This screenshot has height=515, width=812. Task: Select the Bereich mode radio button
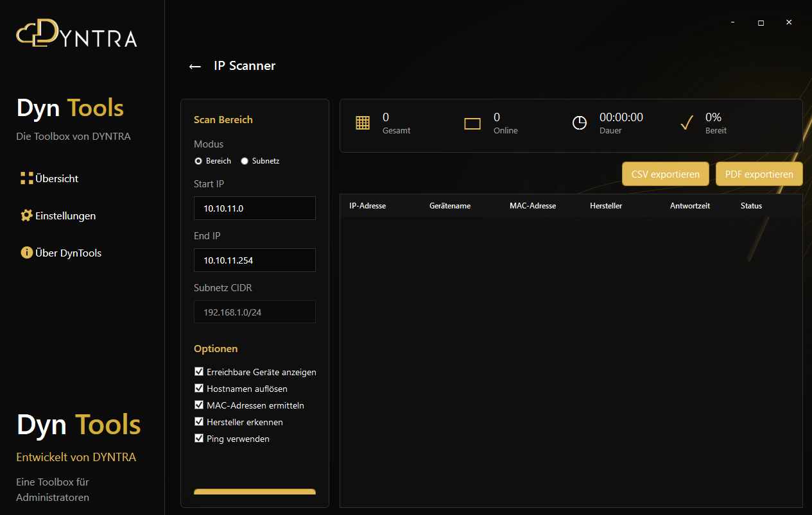point(198,161)
